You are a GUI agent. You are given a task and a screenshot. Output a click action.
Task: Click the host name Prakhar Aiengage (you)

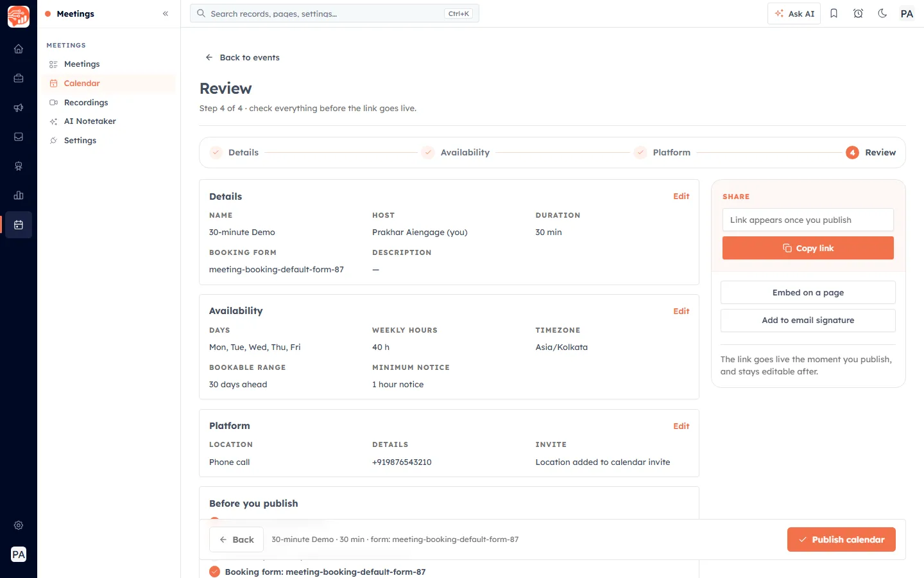(x=420, y=232)
